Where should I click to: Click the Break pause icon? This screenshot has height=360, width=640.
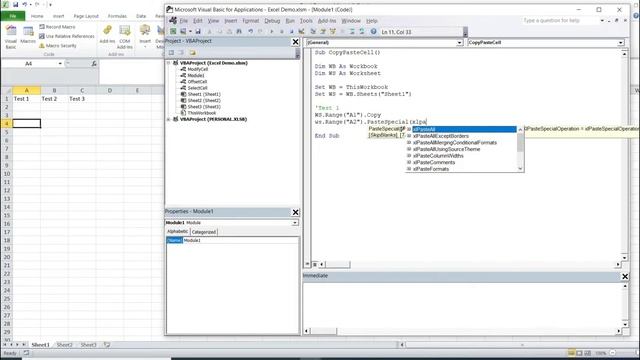click(282, 31)
